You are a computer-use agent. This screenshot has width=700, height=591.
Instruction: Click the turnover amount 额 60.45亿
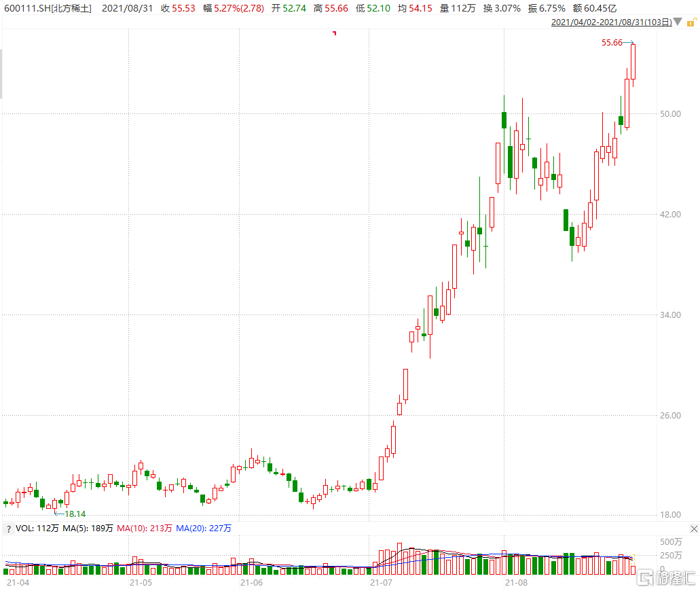[x=595, y=8]
